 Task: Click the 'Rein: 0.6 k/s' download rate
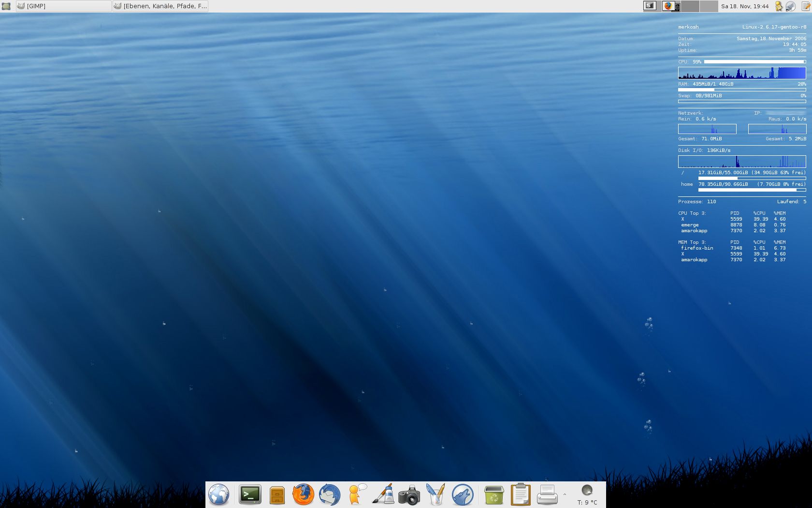coord(697,119)
